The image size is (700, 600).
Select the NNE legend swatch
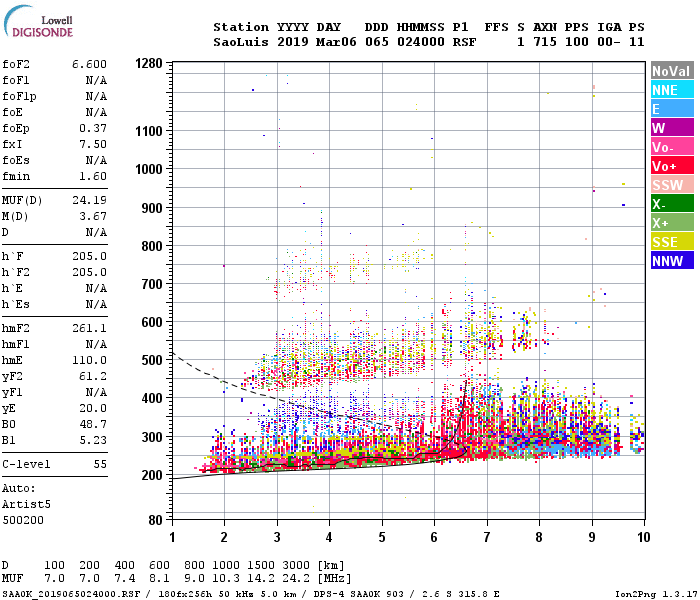click(x=672, y=90)
